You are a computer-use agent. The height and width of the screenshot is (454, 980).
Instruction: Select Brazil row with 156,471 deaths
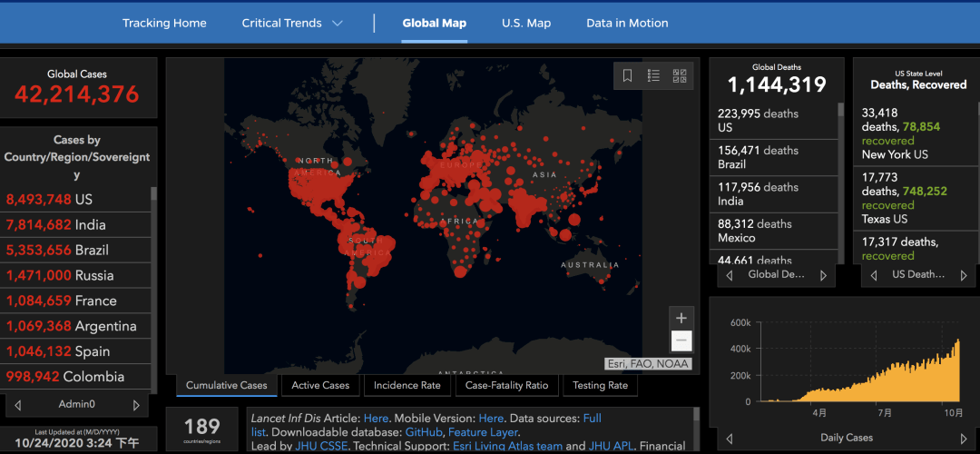(x=773, y=158)
